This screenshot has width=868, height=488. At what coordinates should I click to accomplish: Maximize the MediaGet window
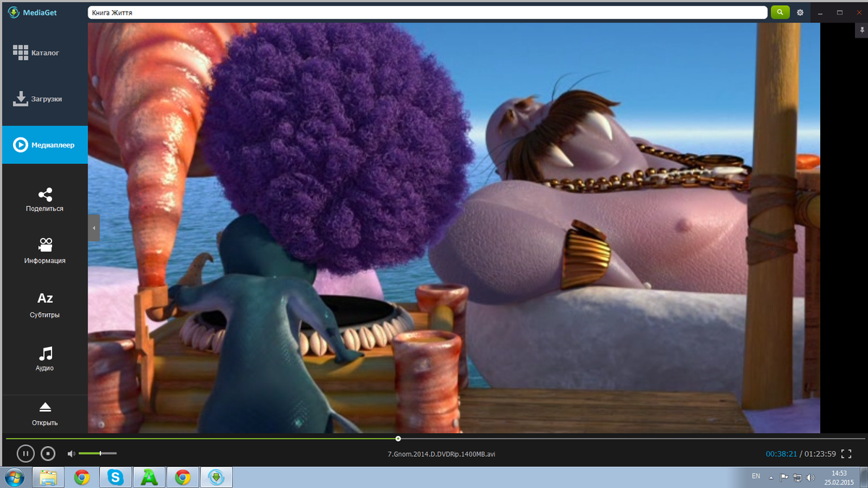point(840,12)
